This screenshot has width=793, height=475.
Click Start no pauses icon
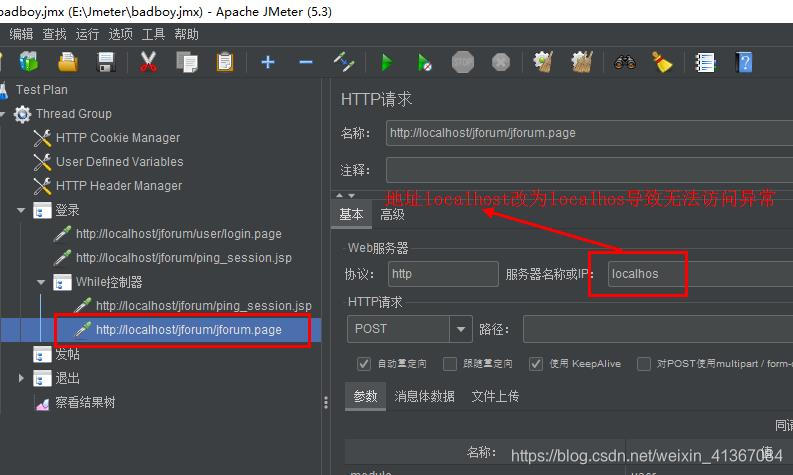click(x=425, y=62)
